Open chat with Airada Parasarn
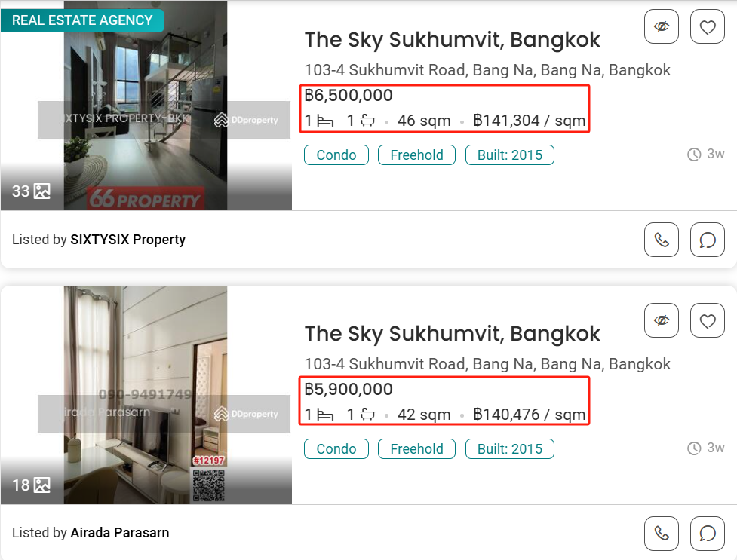Viewport: 737px width, 560px height. tap(708, 534)
